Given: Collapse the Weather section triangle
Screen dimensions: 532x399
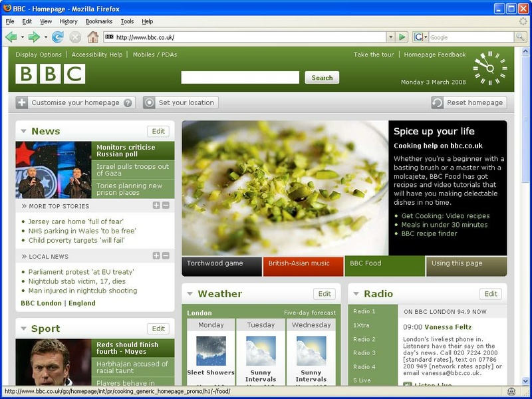Looking at the screenshot, I should (190, 294).
